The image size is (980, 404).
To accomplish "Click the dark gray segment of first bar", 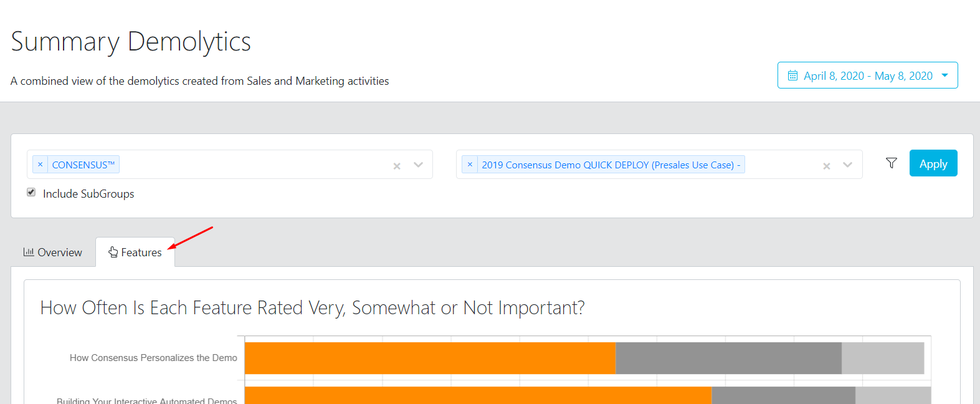I will point(728,358).
